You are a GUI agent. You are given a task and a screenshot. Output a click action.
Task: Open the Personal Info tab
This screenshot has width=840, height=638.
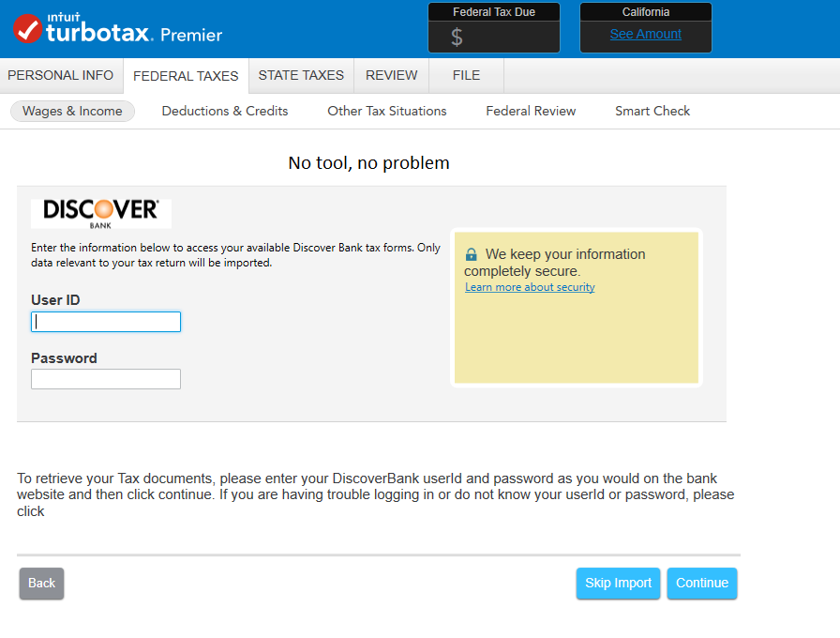pyautogui.click(x=61, y=76)
